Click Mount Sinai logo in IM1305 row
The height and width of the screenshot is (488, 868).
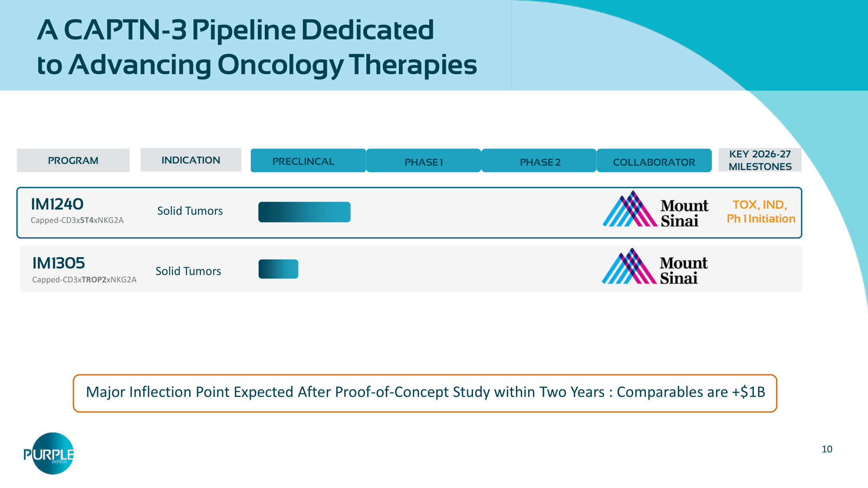pyautogui.click(x=654, y=267)
